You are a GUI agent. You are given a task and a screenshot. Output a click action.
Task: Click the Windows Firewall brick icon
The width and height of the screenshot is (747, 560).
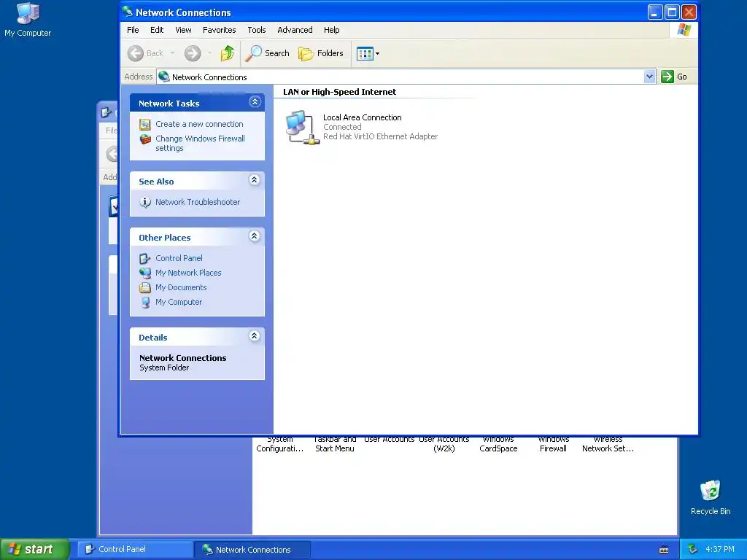tap(145, 139)
